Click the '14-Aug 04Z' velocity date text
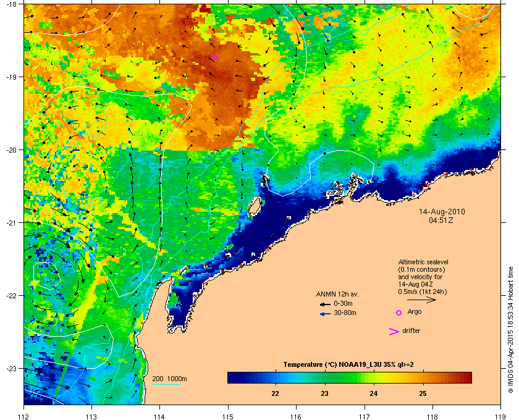This screenshot has width=519, height=420. [x=415, y=284]
